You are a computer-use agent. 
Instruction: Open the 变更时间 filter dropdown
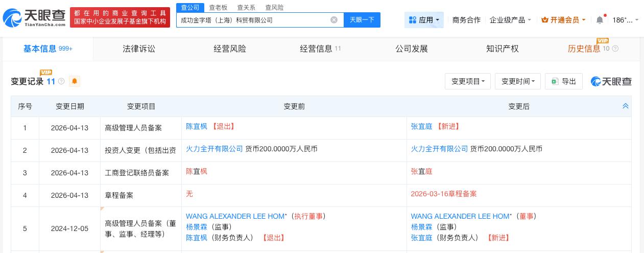click(518, 81)
